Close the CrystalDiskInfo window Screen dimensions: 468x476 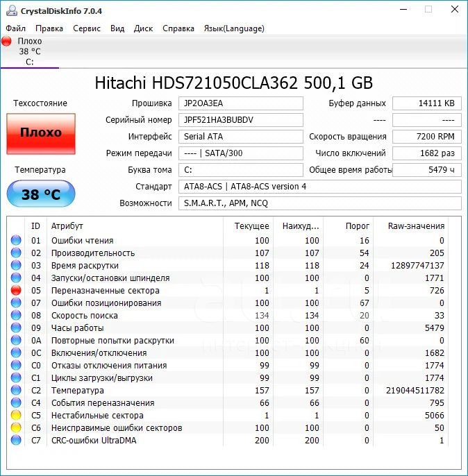tap(455, 10)
